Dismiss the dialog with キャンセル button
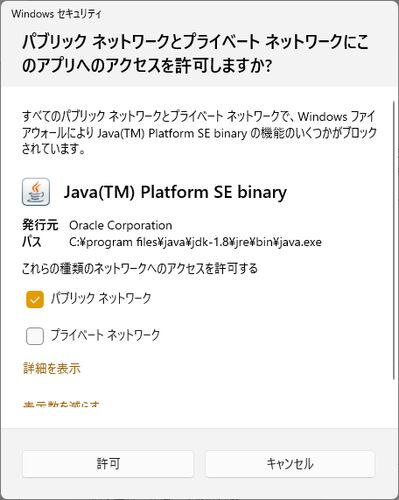This screenshot has width=399, height=500. (x=290, y=464)
